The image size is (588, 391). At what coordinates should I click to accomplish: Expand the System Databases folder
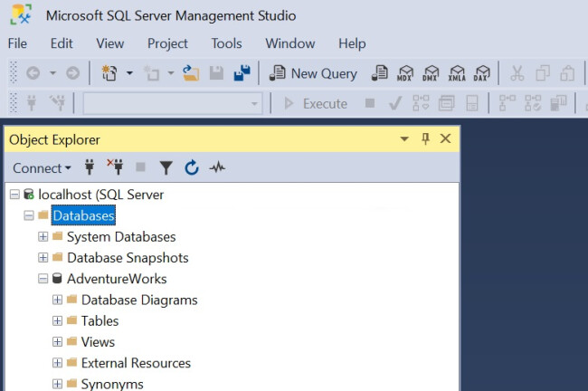coord(43,236)
